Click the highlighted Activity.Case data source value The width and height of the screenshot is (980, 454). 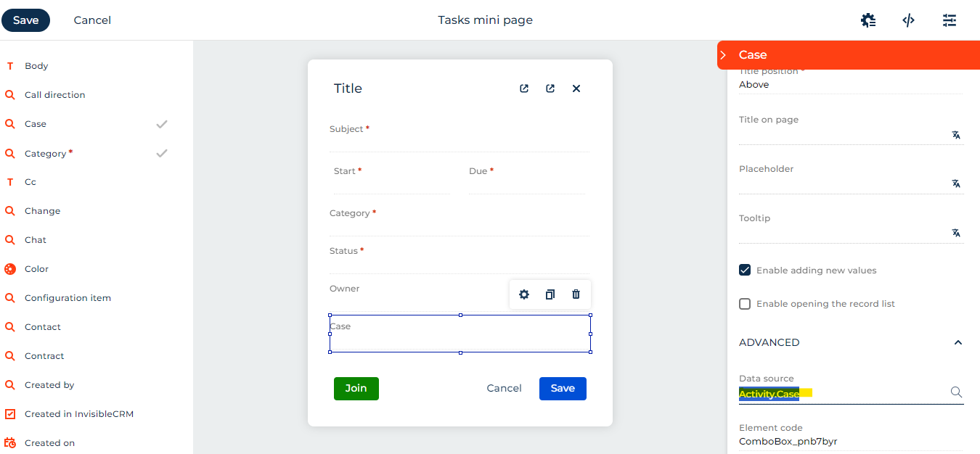(769, 394)
